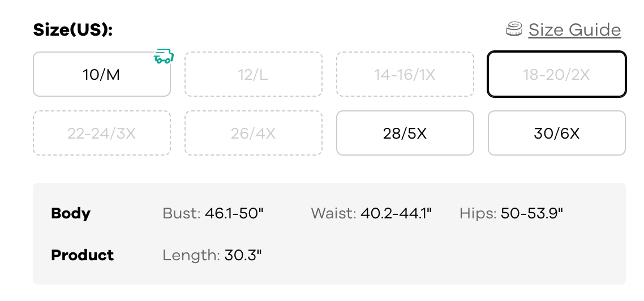The height and width of the screenshot is (301, 644).
Task: Click the Bust measurement 46.1-50"
Action: pos(235,213)
